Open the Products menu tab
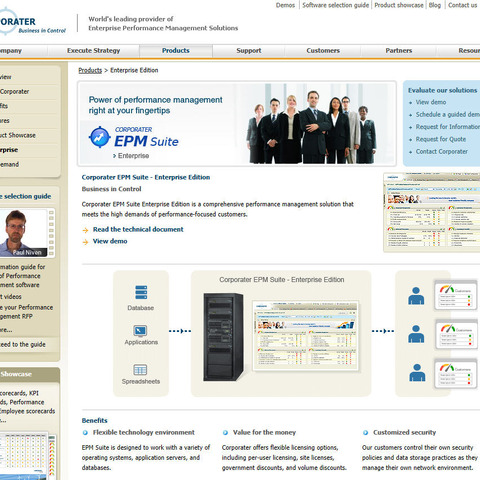 pyautogui.click(x=176, y=51)
